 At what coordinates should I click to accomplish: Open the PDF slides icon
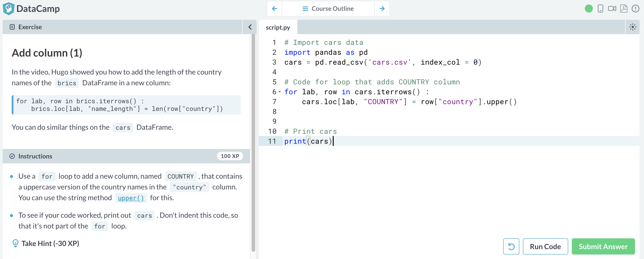624,9
